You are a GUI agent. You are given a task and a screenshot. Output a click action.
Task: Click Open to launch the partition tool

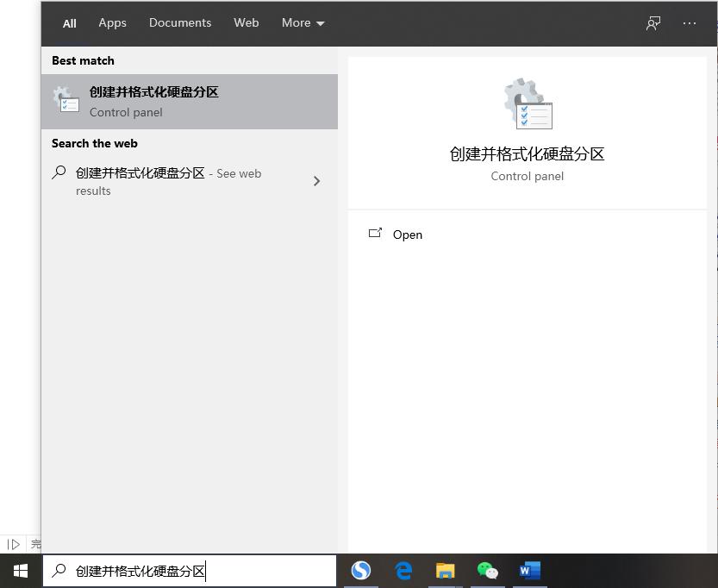tap(407, 234)
